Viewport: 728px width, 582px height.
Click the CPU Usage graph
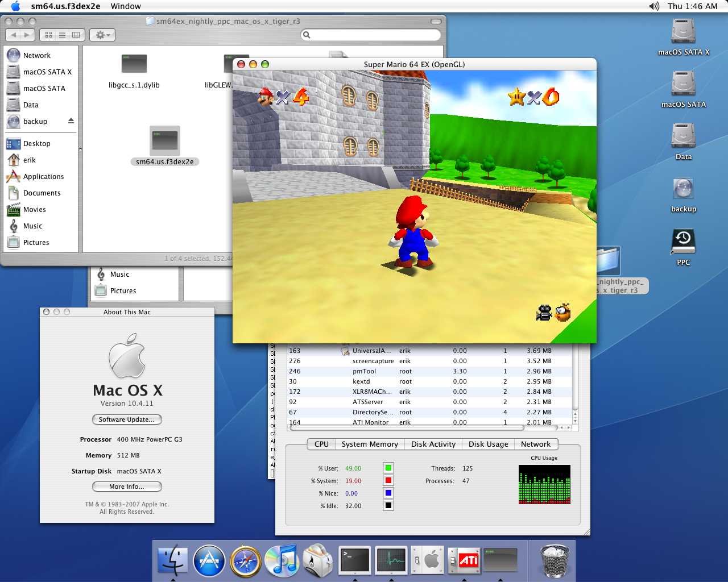(x=544, y=485)
